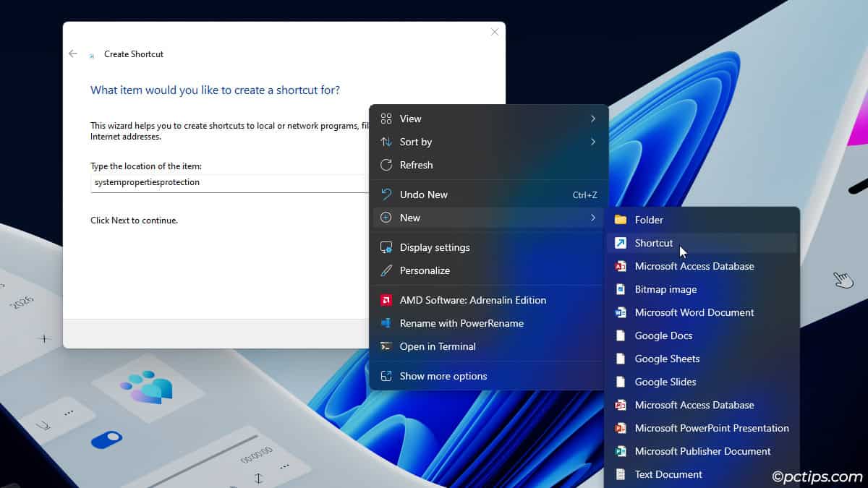
Task: Select Google Sheets in the New submenu
Action: (702, 359)
